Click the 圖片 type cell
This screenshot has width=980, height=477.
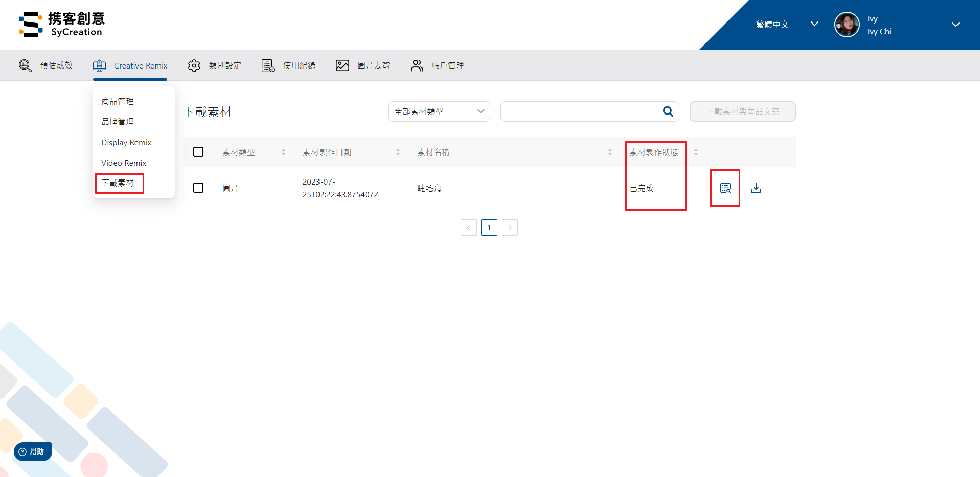231,188
